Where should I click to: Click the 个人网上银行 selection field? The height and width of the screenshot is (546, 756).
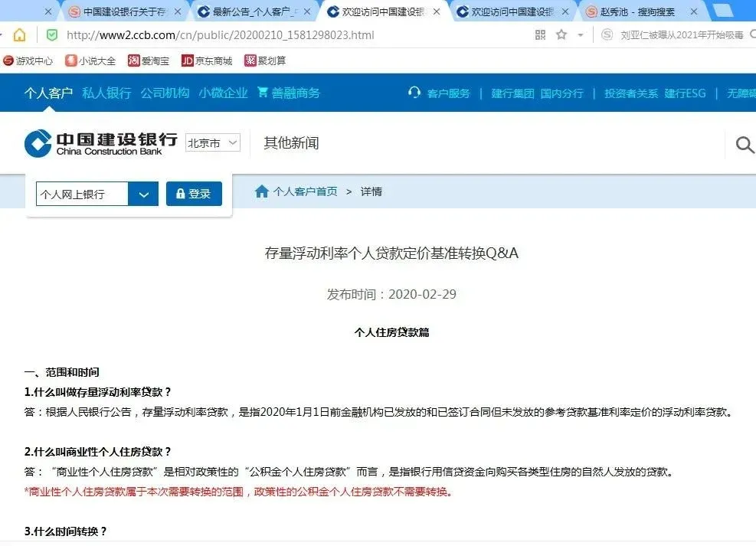coord(82,194)
